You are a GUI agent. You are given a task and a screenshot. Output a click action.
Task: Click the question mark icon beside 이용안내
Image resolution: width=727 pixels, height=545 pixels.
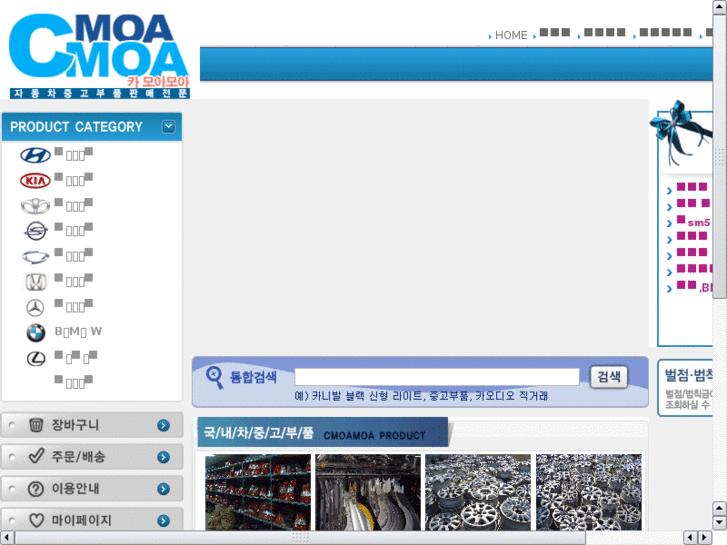coord(36,489)
